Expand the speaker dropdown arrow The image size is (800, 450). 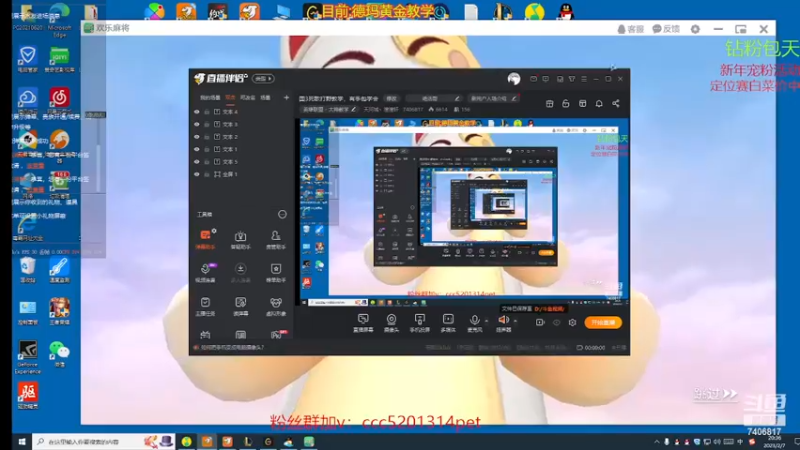pyautogui.click(x=515, y=321)
